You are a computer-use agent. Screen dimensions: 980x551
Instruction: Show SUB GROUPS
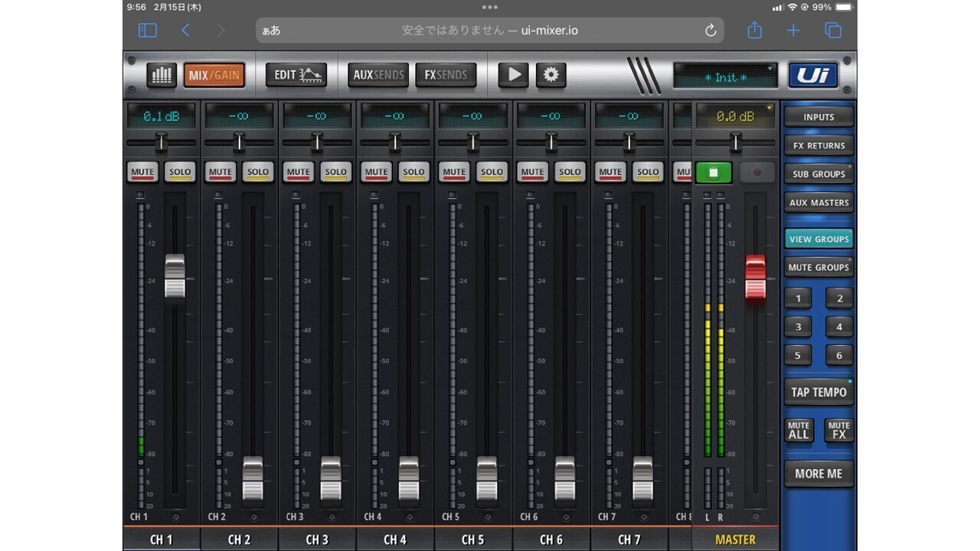(818, 174)
